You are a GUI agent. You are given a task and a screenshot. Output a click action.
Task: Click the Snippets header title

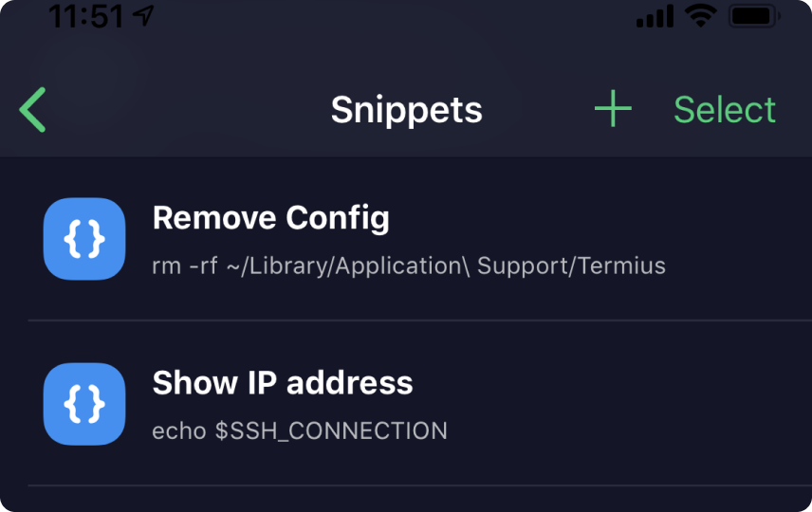click(x=407, y=110)
